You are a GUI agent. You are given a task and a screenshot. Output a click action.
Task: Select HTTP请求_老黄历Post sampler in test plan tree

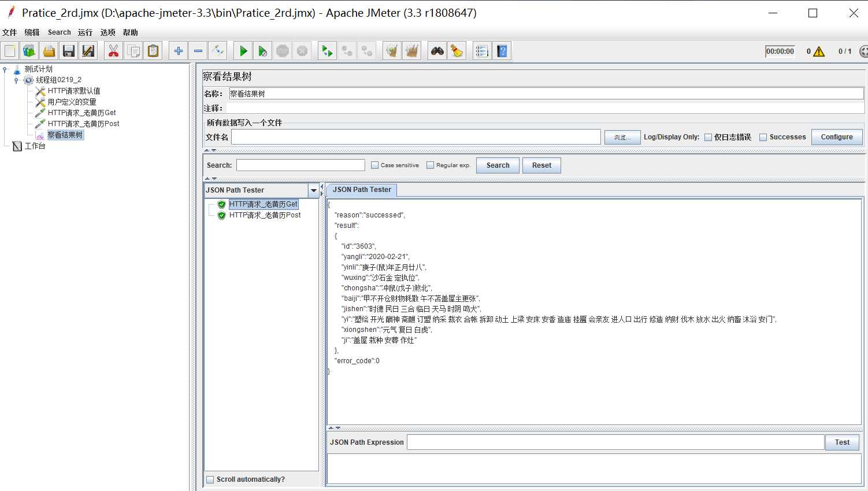[83, 124]
